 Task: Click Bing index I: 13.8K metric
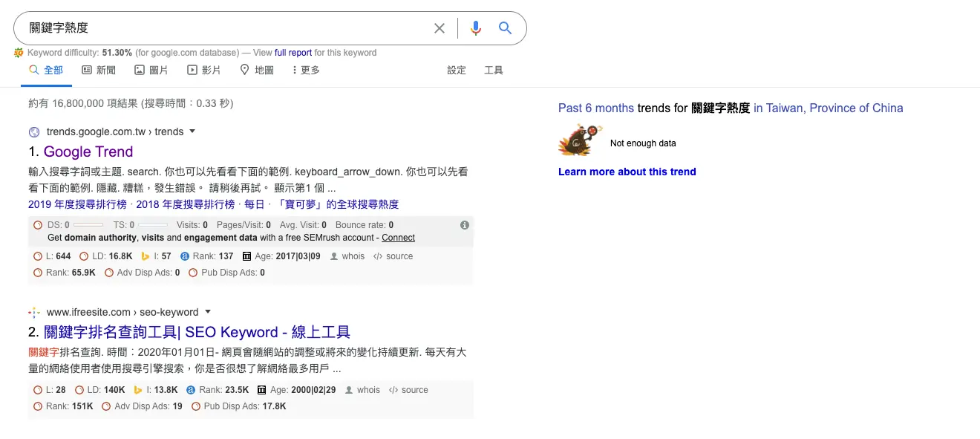click(x=156, y=390)
